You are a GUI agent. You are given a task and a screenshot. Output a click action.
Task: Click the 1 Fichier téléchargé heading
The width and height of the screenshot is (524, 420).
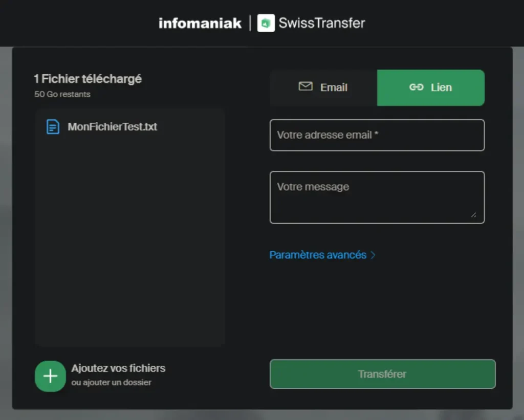pyautogui.click(x=88, y=79)
